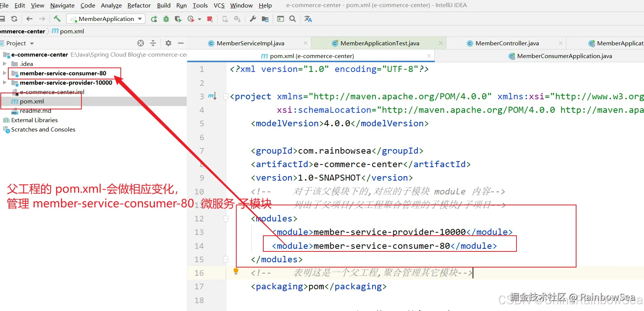
Task: Select pom.xml in project tree
Action: (32, 101)
